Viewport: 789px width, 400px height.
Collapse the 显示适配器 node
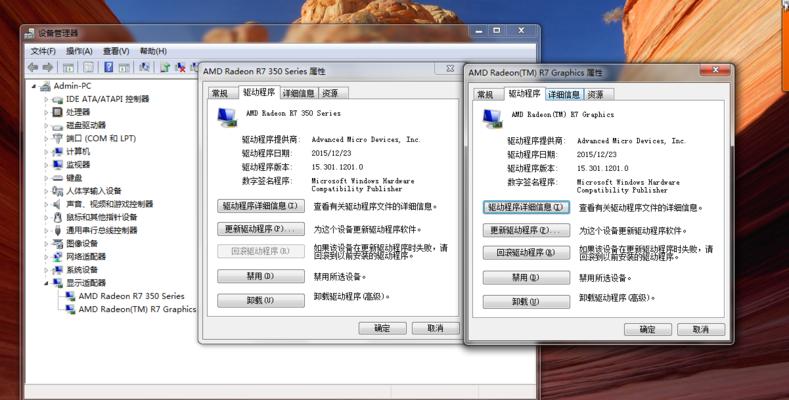46,283
